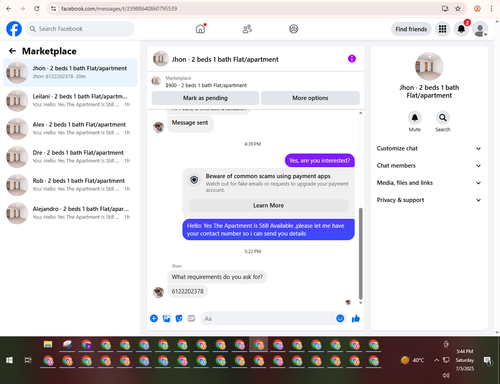Choose a sticker icon in composer

click(x=179, y=318)
